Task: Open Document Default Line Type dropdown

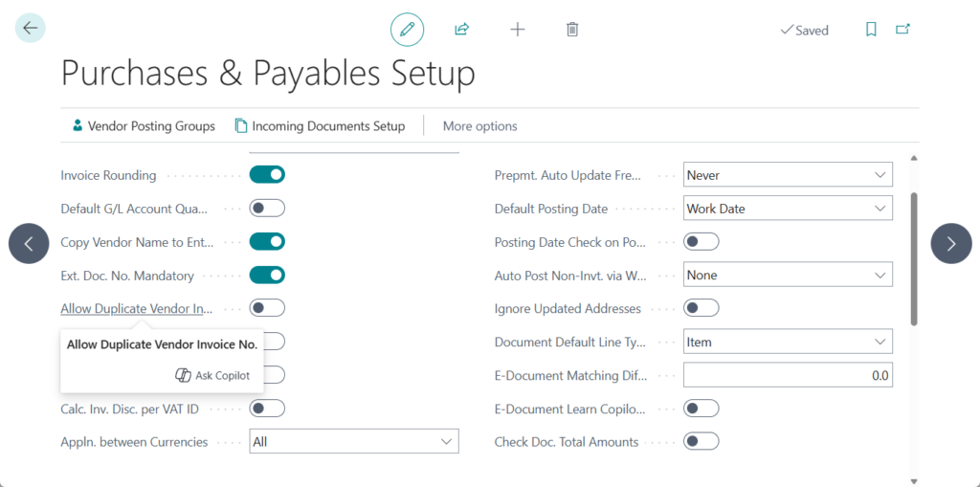Action: pos(788,342)
